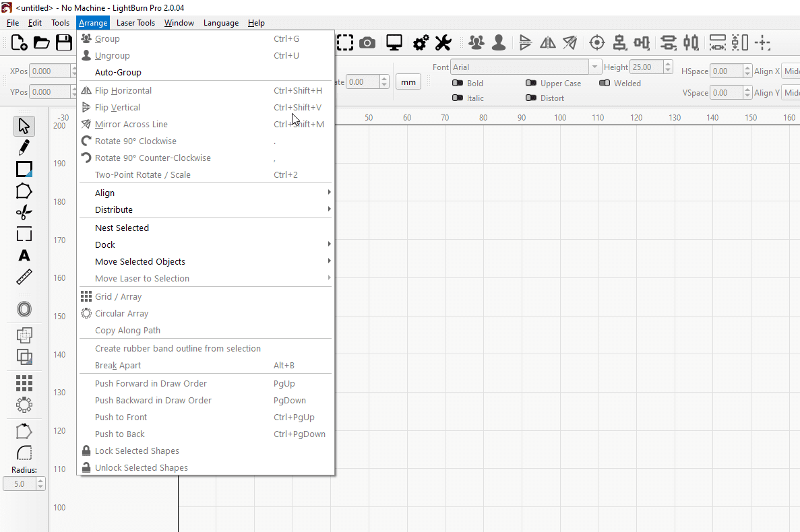Click the HSpace stepper arrows
This screenshot has width=800, height=532.
747,71
